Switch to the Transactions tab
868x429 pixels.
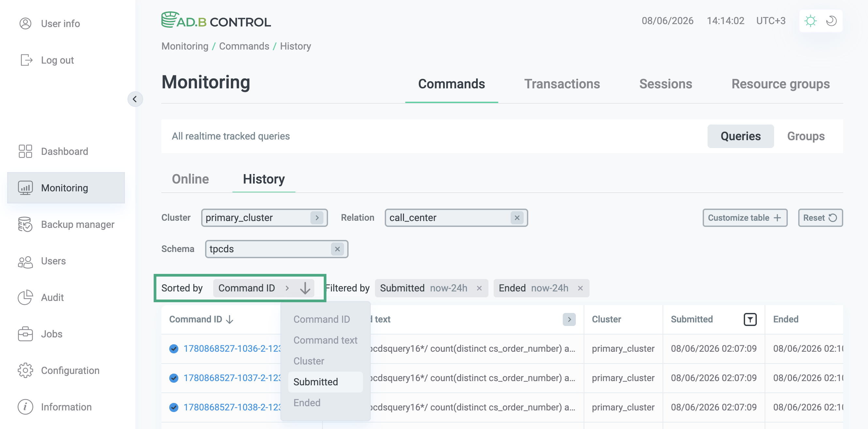(562, 84)
